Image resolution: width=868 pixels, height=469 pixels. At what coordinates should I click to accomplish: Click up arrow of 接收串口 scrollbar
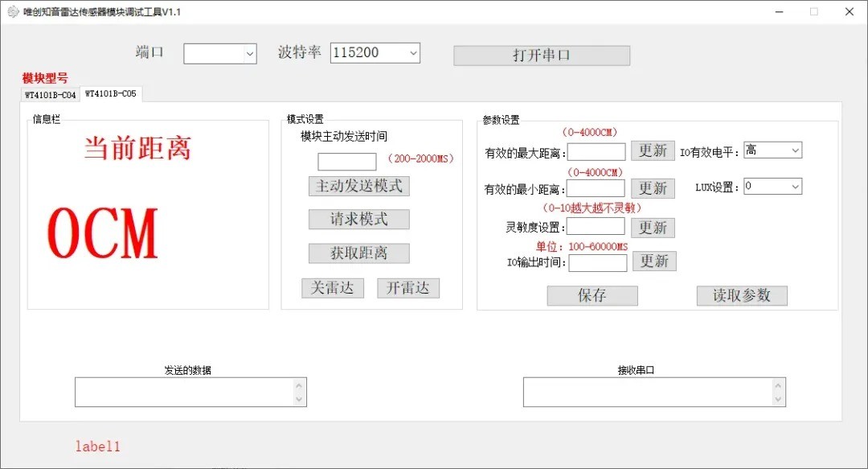[x=778, y=386]
